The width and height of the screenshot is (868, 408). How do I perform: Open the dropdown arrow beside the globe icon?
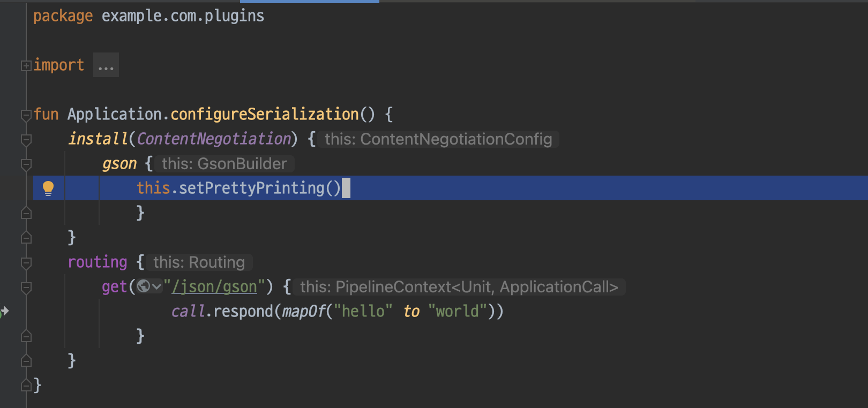click(x=156, y=287)
